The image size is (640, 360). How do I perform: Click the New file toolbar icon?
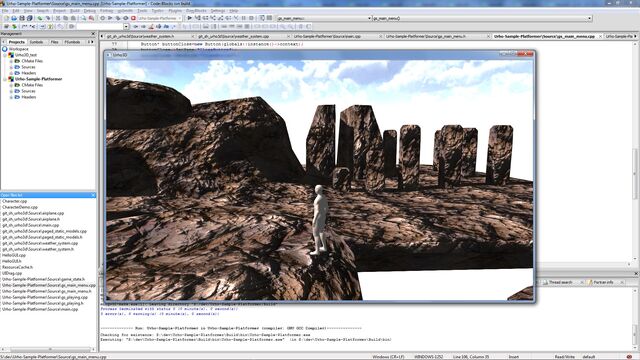pos(6,18)
